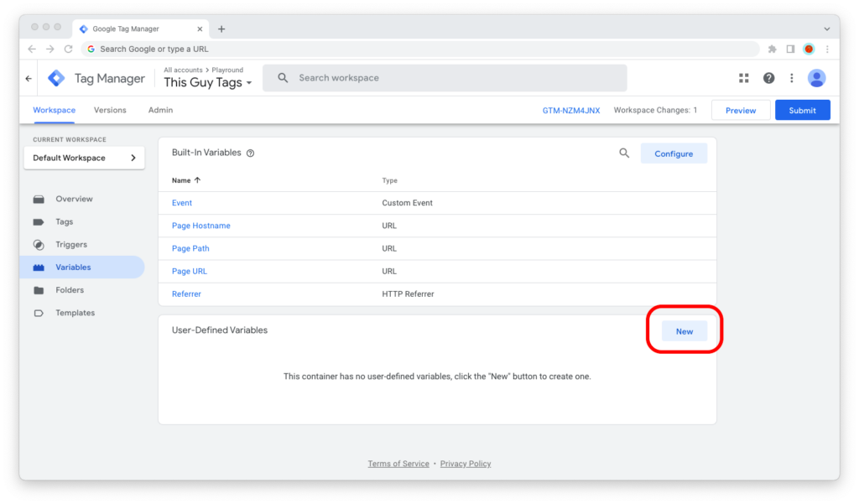This screenshot has width=859, height=504.
Task: Open the Terms of Service link
Action: [398, 464]
